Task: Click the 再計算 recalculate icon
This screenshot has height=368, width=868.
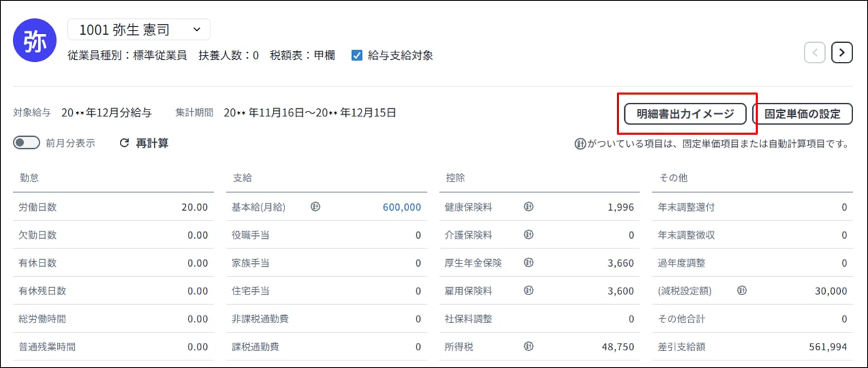Action: [x=124, y=144]
